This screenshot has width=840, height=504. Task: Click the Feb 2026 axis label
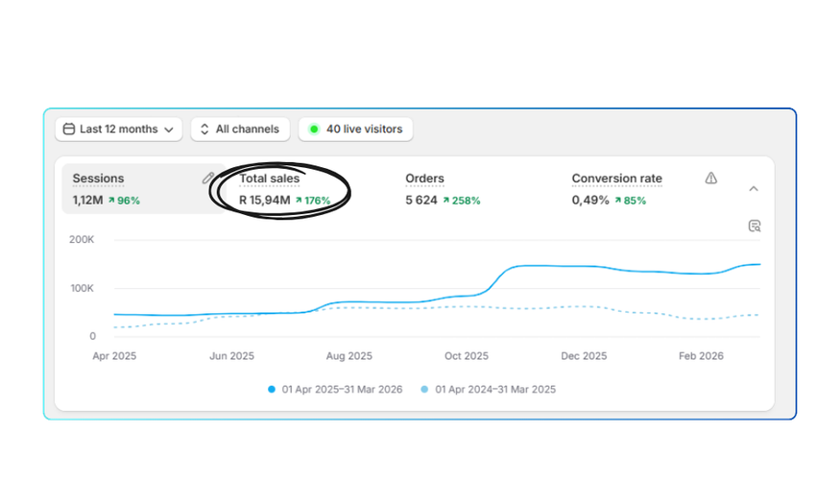point(701,356)
